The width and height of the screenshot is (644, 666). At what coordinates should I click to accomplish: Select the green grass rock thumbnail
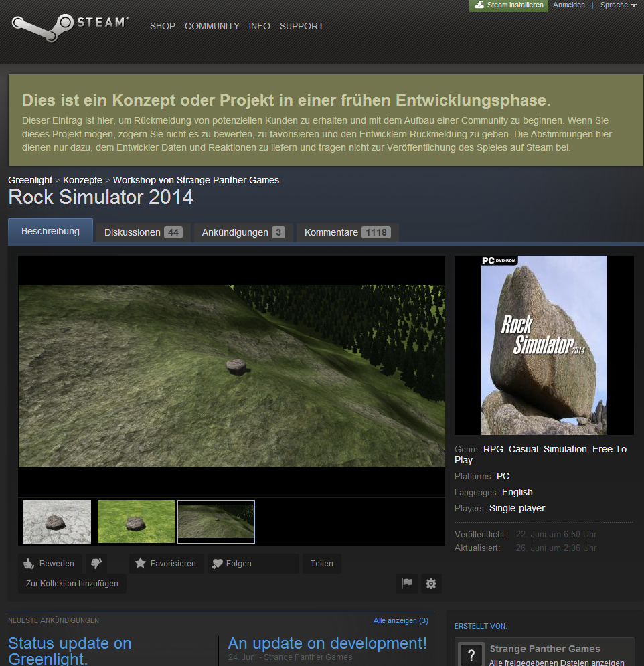click(x=137, y=521)
